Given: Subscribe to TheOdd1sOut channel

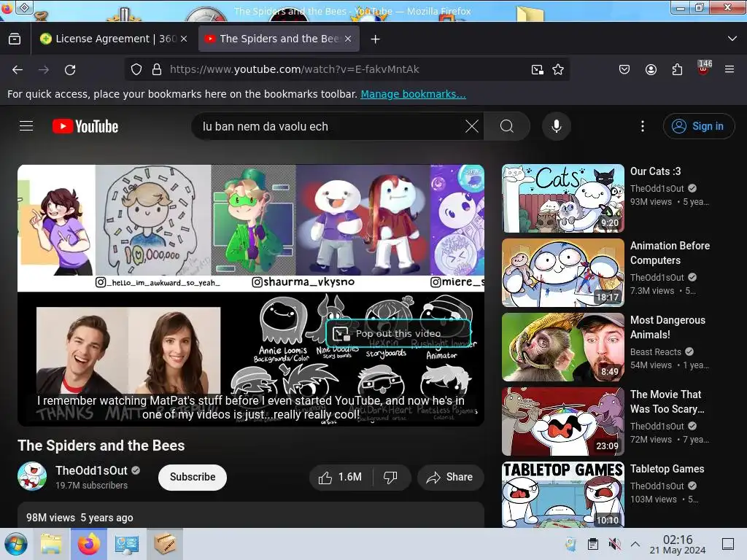Looking at the screenshot, I should click(193, 477).
